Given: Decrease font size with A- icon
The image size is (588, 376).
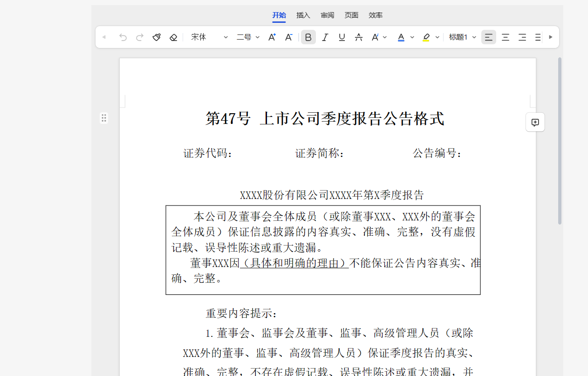Looking at the screenshot, I should click(289, 37).
